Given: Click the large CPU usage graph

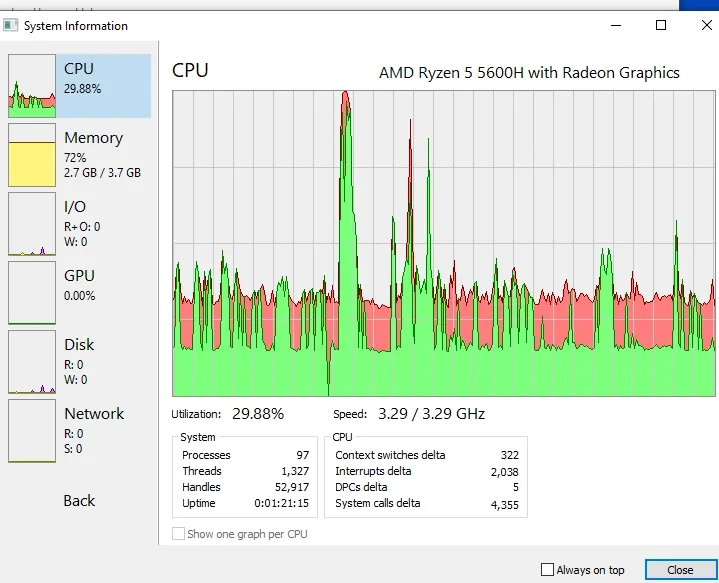Looking at the screenshot, I should click(x=444, y=243).
